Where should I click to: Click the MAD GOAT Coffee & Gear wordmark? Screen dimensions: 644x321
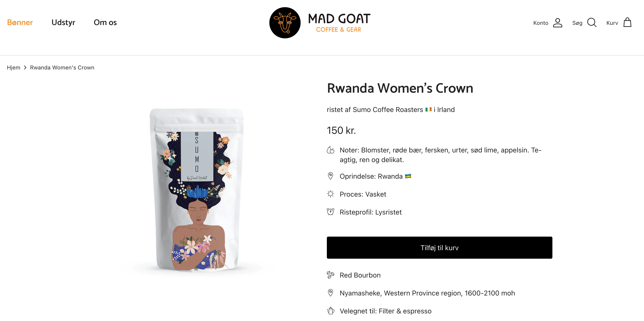(339, 23)
